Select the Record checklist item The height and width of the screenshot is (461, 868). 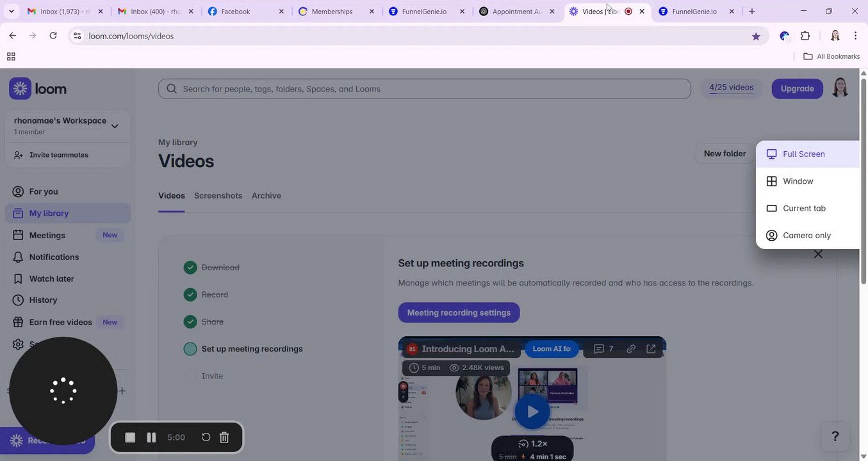pyautogui.click(x=206, y=295)
